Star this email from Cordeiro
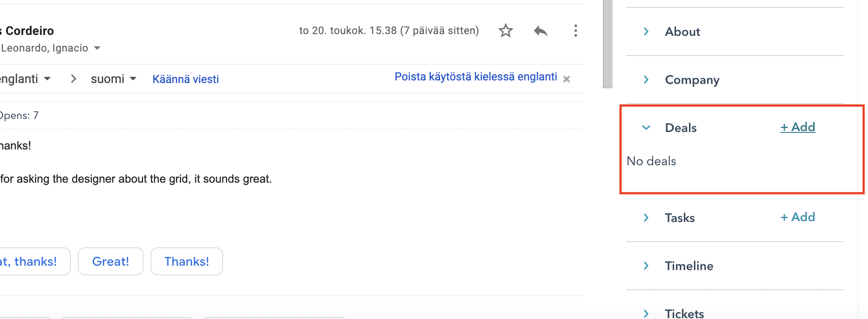 click(506, 31)
